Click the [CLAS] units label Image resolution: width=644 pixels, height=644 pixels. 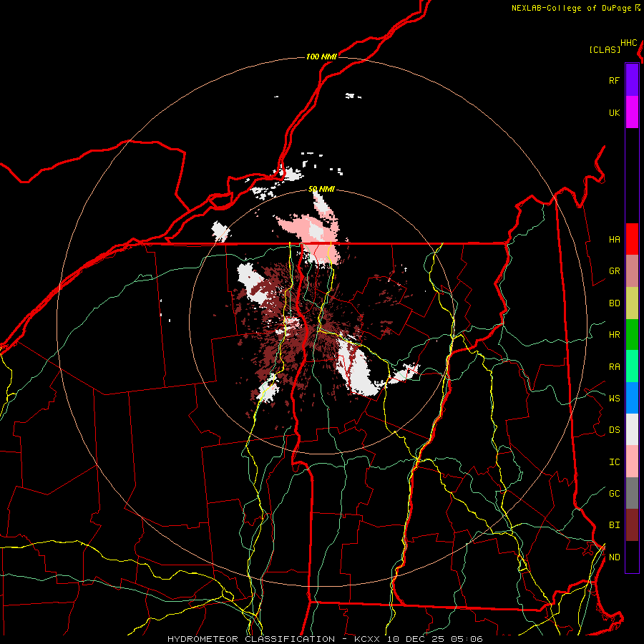605,50
